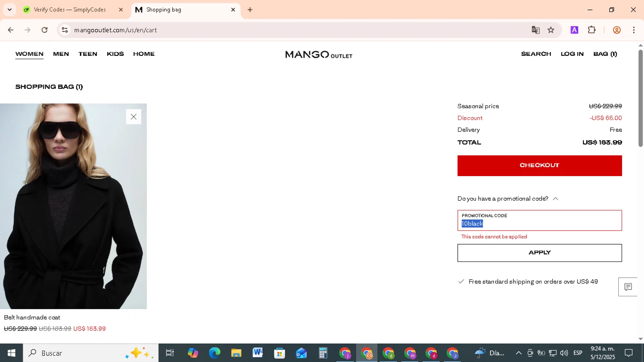Open the tab search dropdown arrow
The height and width of the screenshot is (362, 644).
9,9
